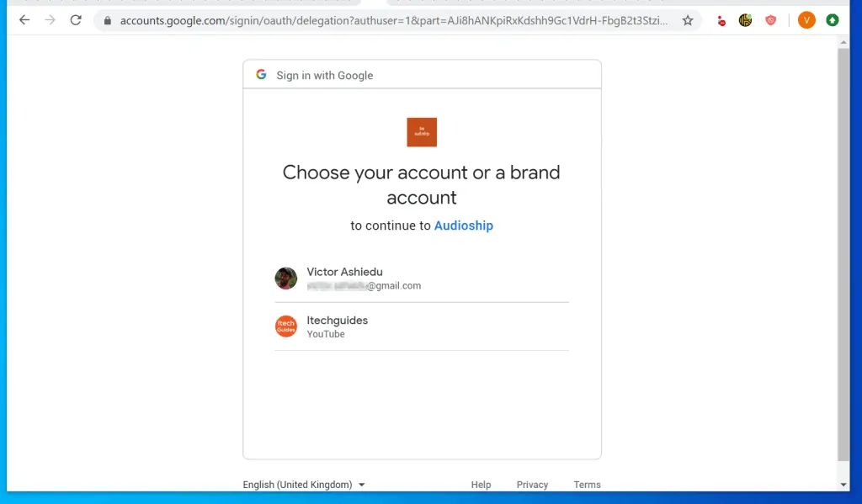This screenshot has width=862, height=504.
Task: Go back to the previous page
Action: [24, 20]
